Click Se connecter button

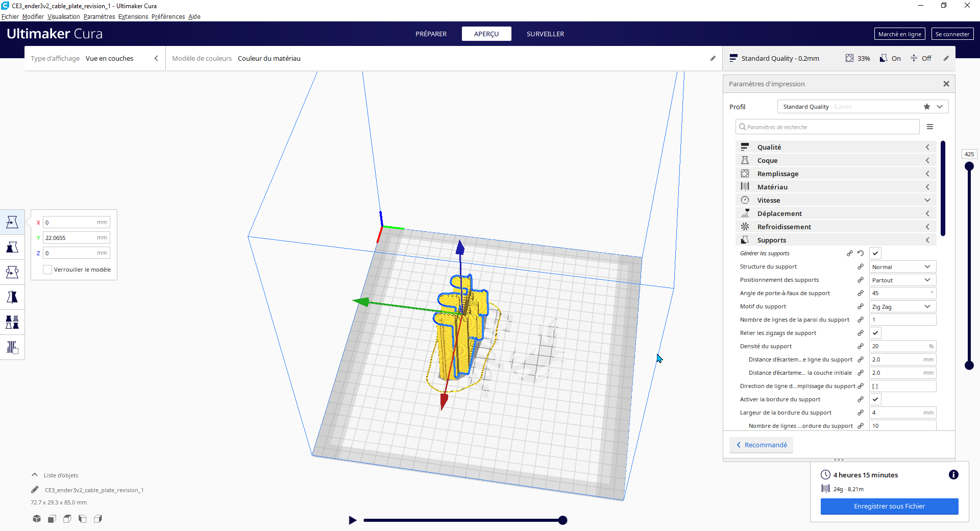tap(952, 34)
